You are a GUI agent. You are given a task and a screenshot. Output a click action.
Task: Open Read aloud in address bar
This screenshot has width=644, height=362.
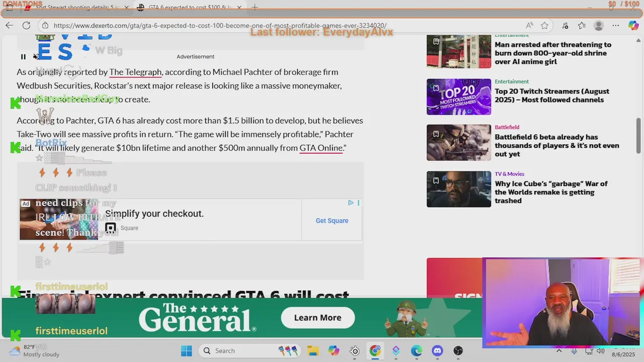[x=529, y=25]
